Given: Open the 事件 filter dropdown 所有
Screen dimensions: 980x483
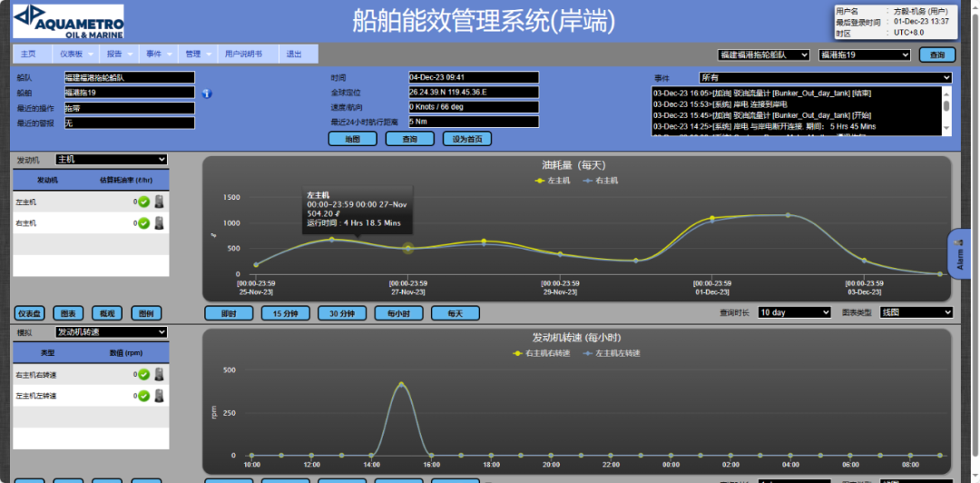Looking at the screenshot, I should (825, 77).
